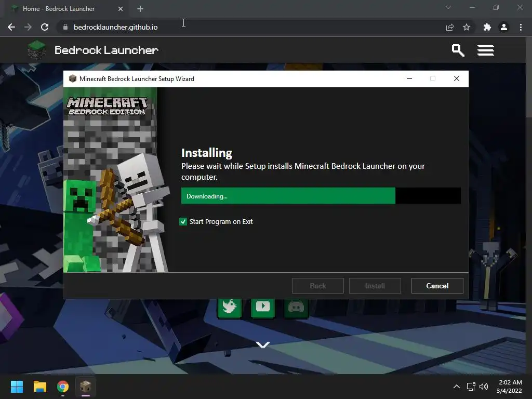
Task: Click the grayed-out Install button
Action: point(375,286)
